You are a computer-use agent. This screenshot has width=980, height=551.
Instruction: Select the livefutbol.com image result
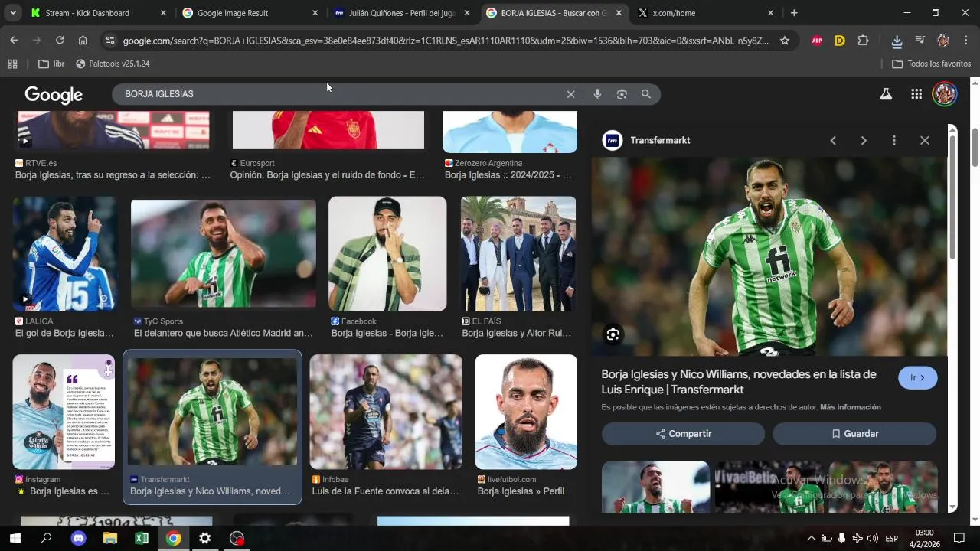(x=526, y=412)
